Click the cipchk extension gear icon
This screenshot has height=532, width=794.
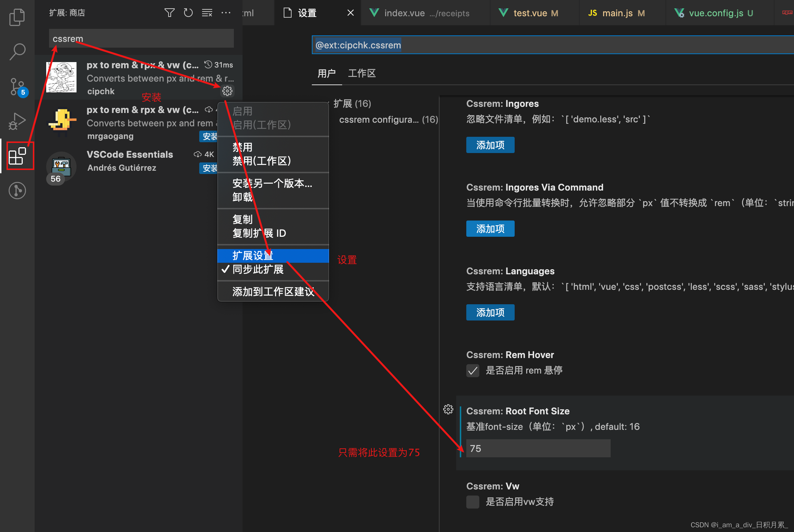pyautogui.click(x=227, y=91)
